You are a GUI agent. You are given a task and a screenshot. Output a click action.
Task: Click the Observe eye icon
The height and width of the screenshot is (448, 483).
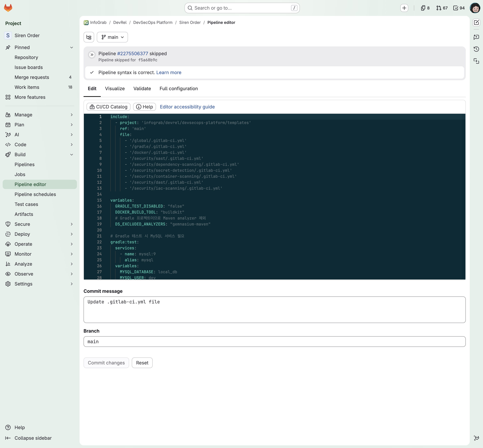pyautogui.click(x=8, y=274)
